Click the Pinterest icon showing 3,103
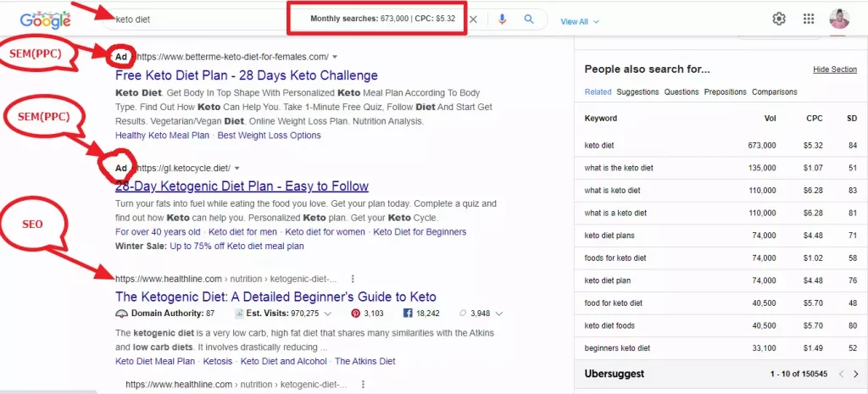 tap(355, 314)
